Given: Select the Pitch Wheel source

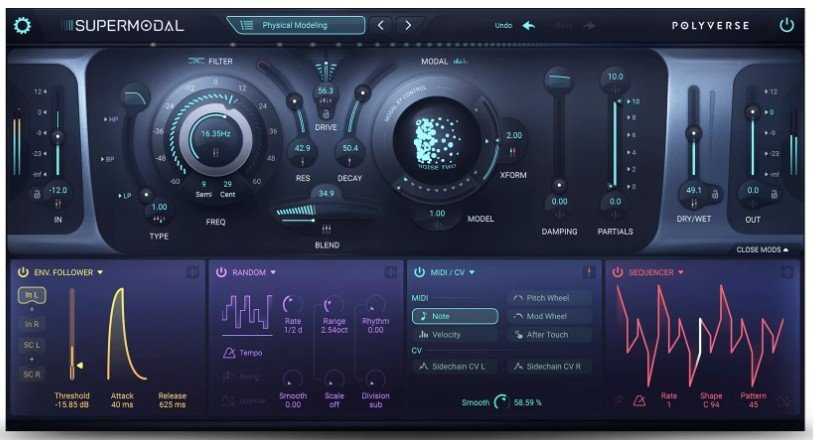Looking at the screenshot, I should [550, 298].
